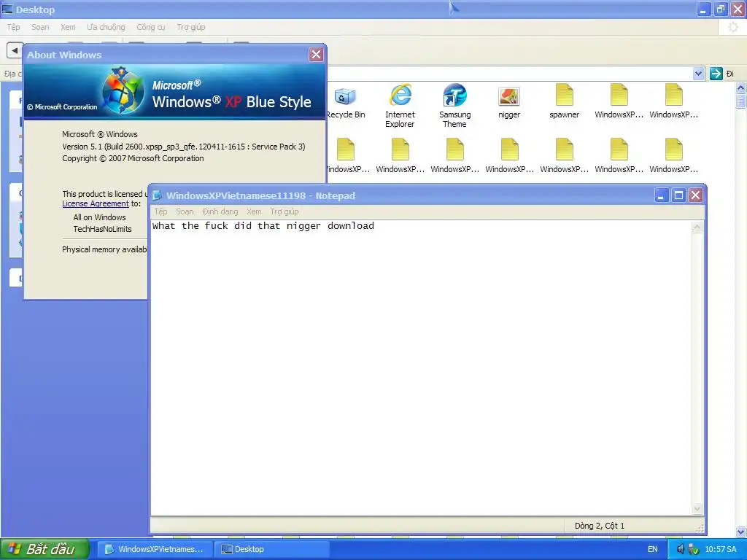Close the Notepad window
The height and width of the screenshot is (560, 747).
coord(695,195)
